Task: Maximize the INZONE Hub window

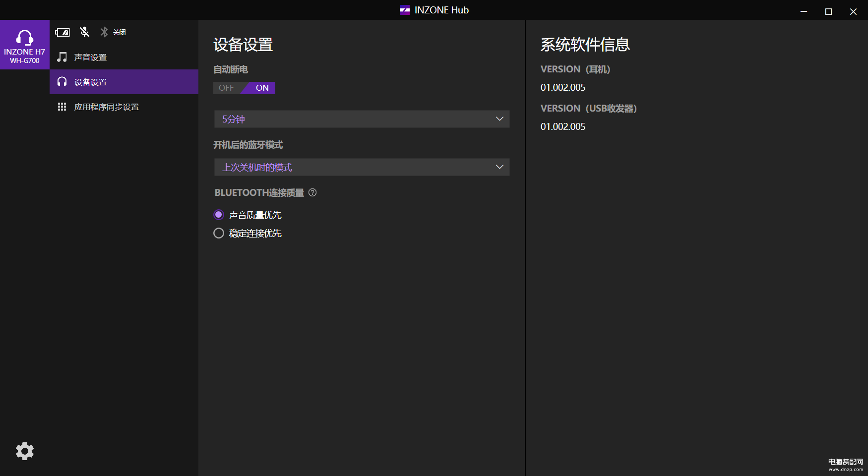Action: click(x=828, y=11)
